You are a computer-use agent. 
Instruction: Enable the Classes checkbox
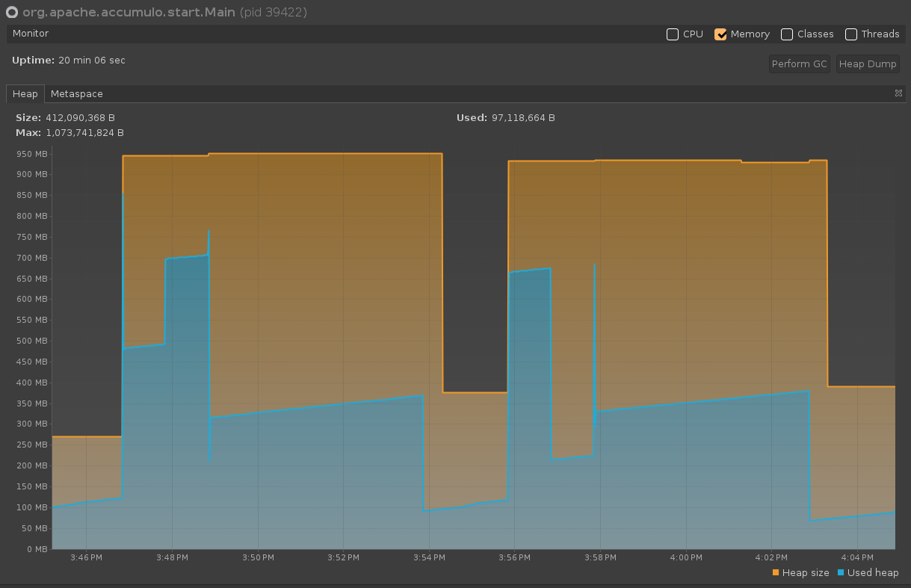[x=787, y=34]
